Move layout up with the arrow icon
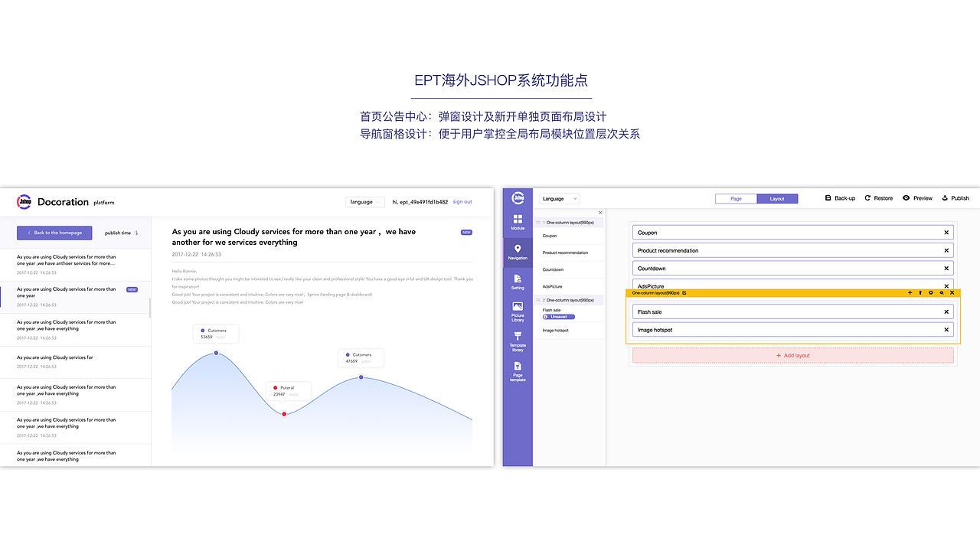This screenshot has width=980, height=551. [920, 292]
